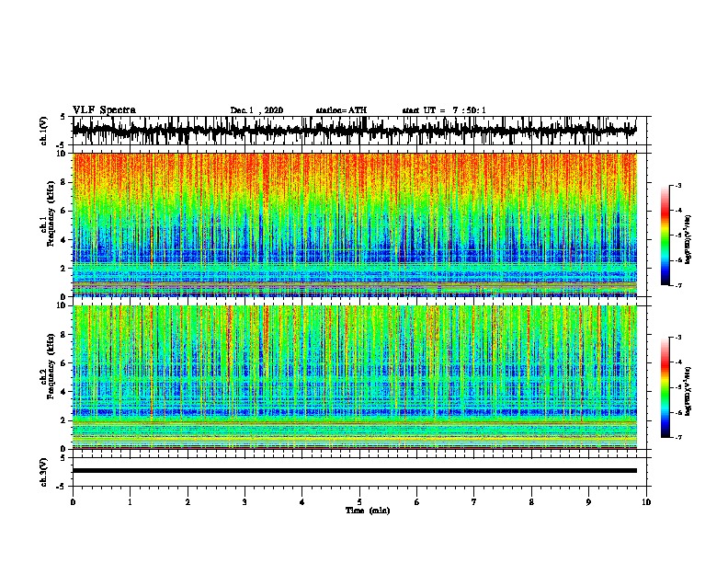
Task: Click time axis tick label "6"
Action: pyautogui.click(x=417, y=501)
